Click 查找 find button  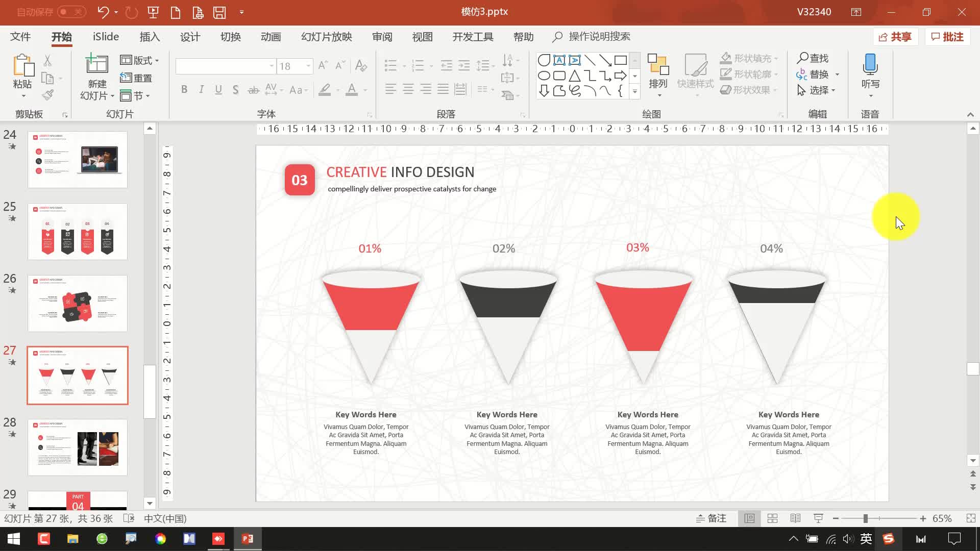pos(813,58)
